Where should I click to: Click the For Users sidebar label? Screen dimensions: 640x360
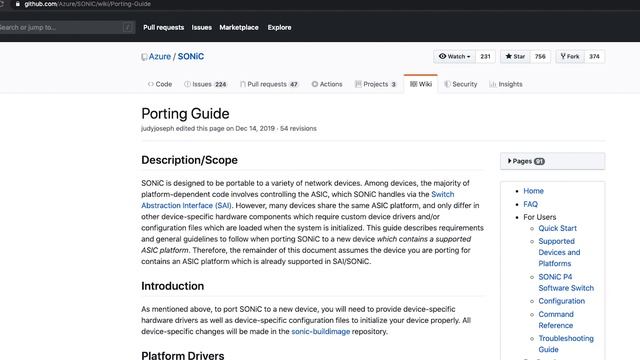(540, 217)
